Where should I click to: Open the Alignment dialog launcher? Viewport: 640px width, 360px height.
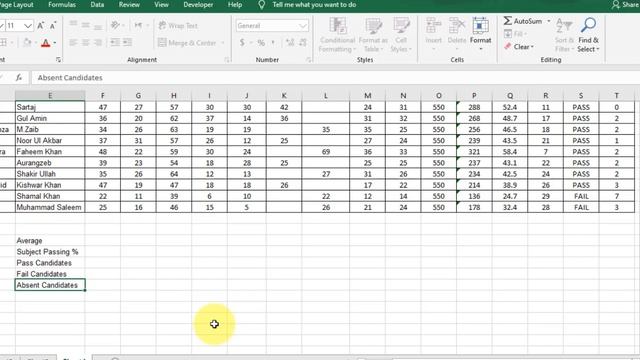227,60
